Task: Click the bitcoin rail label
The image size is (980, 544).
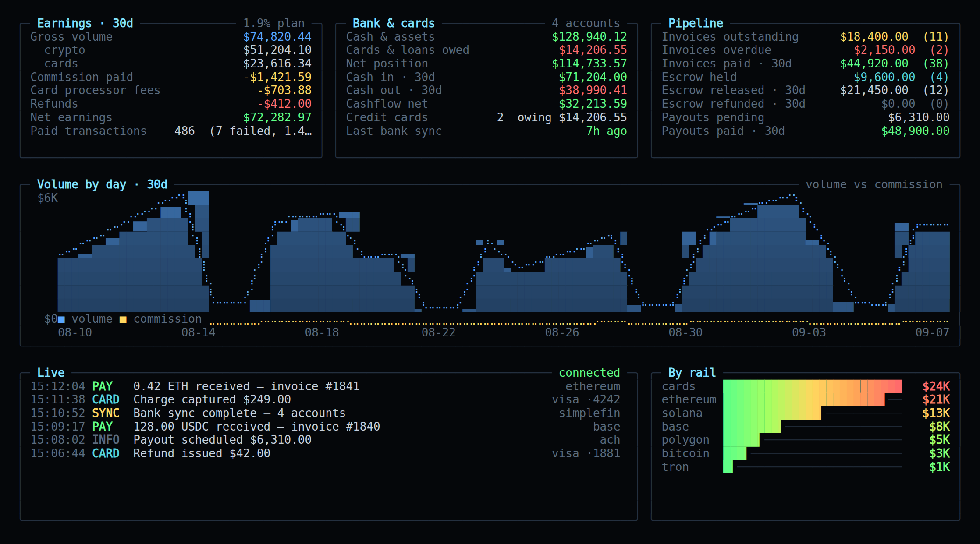Action: tap(685, 453)
